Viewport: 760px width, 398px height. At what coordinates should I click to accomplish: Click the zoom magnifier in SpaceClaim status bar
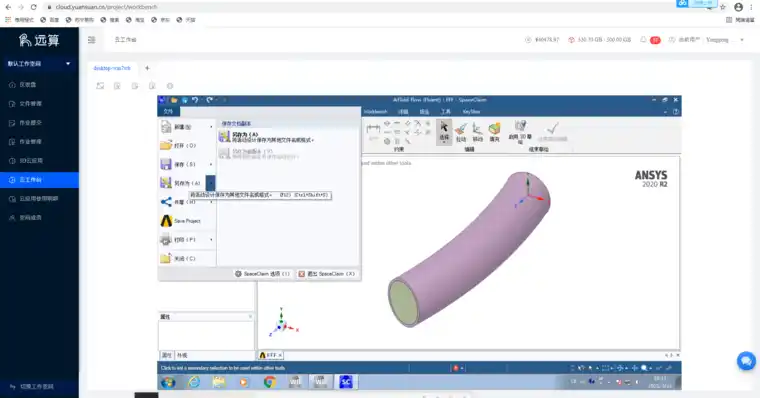point(645,368)
